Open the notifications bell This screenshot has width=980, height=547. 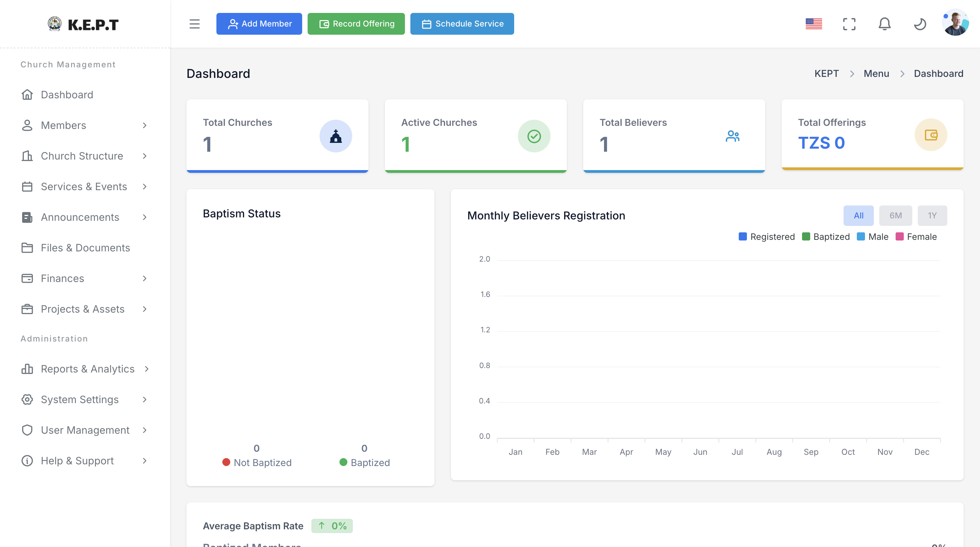[884, 23]
